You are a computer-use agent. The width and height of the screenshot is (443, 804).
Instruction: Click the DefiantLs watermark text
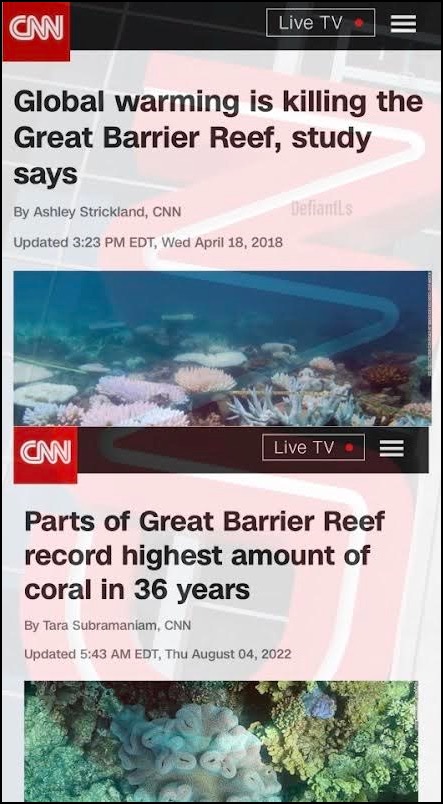[321, 208]
